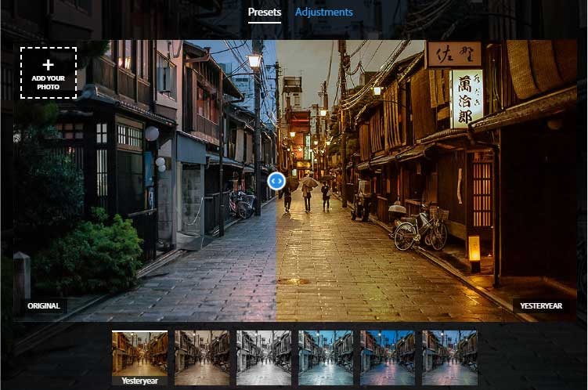Select the second sepia-toned preset thumbnail
The width and height of the screenshot is (588, 390).
tap(202, 358)
